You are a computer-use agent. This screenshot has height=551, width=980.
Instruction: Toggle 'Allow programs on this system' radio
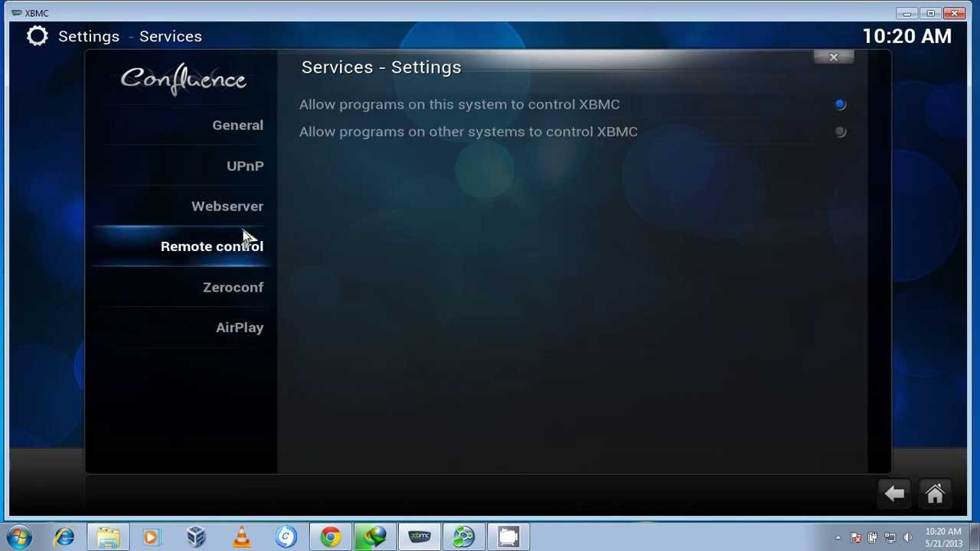[840, 104]
